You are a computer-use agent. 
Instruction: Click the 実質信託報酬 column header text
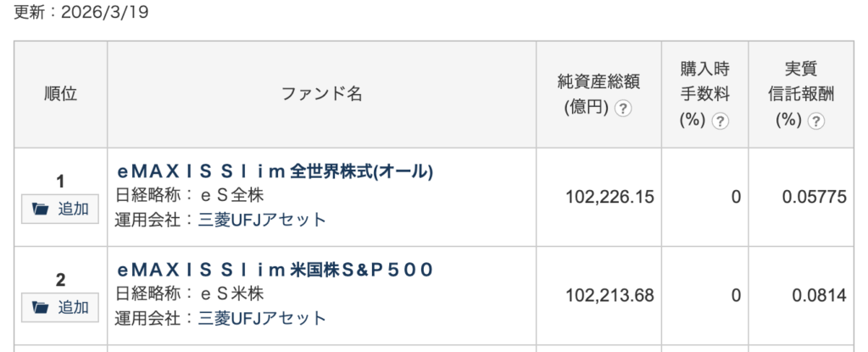click(799, 81)
